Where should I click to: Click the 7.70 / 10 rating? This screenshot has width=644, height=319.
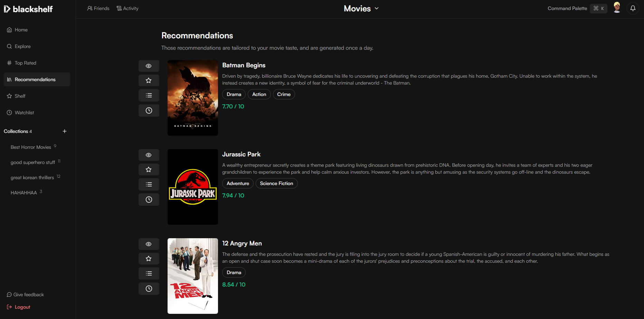tap(233, 106)
